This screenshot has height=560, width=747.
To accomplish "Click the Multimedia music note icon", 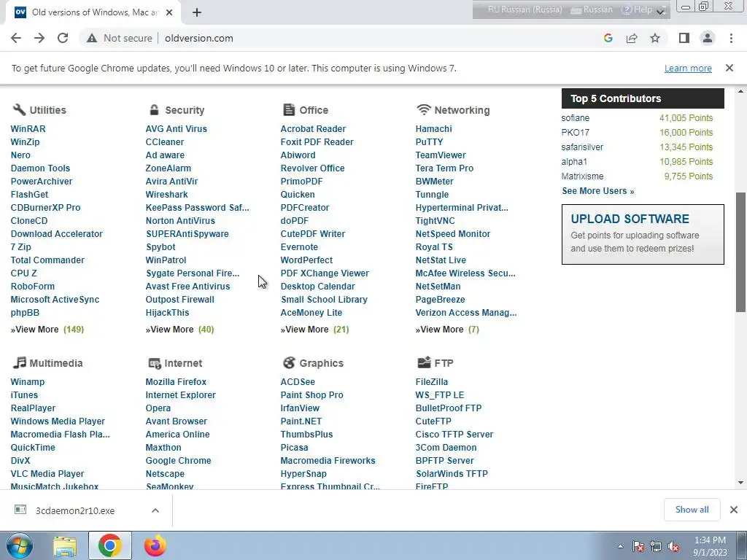I will click(19, 362).
